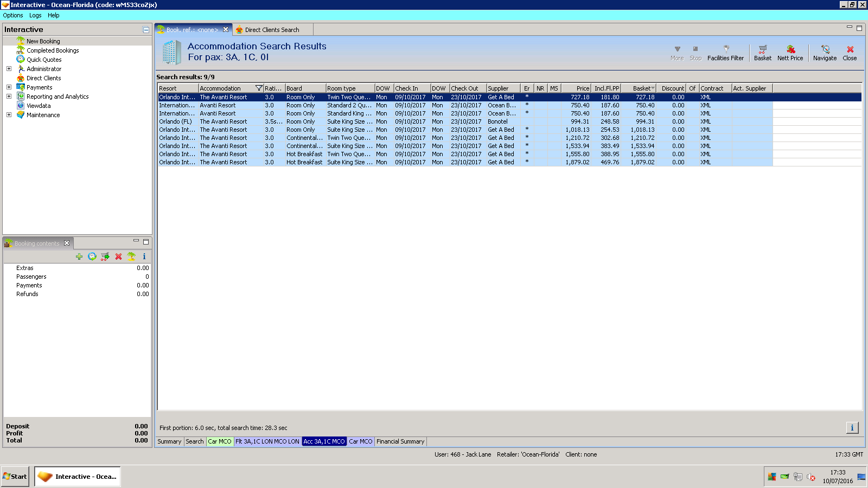Expand the Payments tree node
The width and height of the screenshot is (868, 488).
(9, 87)
